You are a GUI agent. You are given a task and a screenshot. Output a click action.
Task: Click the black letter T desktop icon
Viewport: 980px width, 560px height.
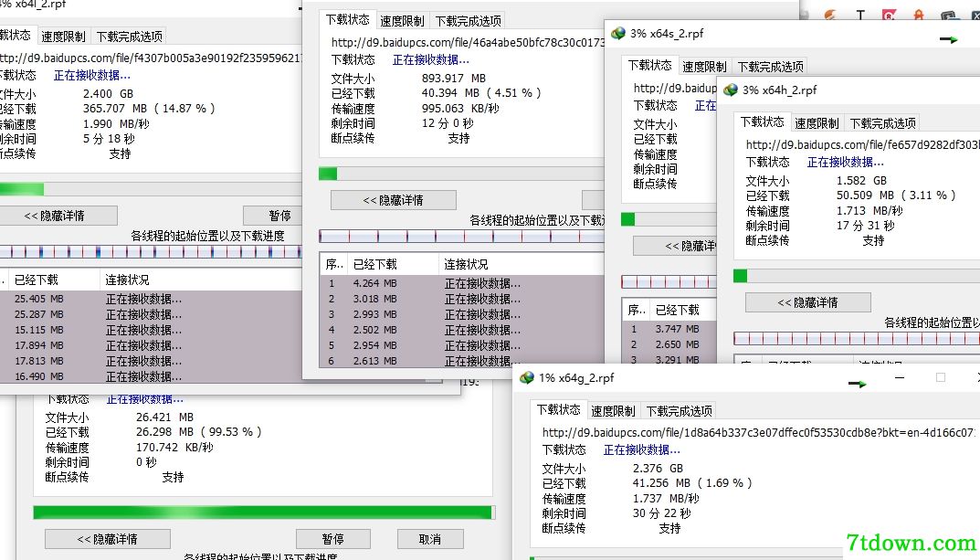click(860, 14)
